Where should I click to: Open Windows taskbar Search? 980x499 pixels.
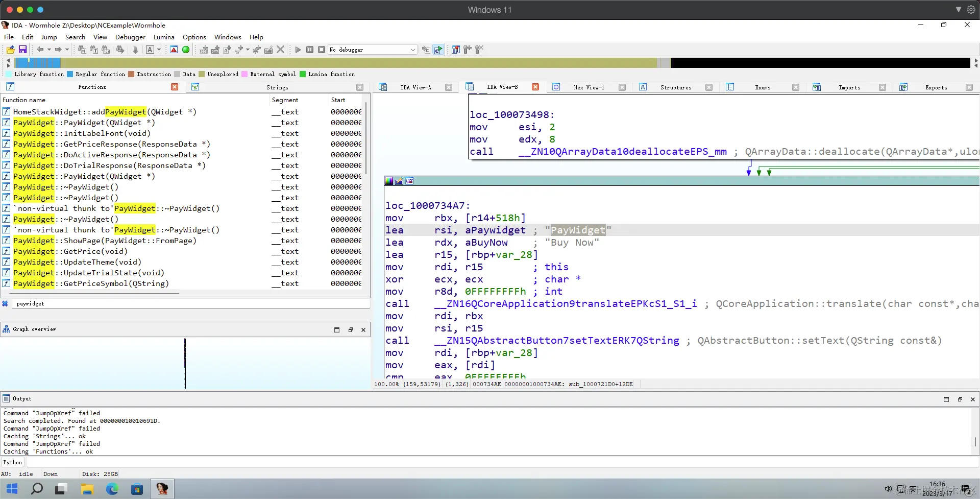tap(37, 489)
